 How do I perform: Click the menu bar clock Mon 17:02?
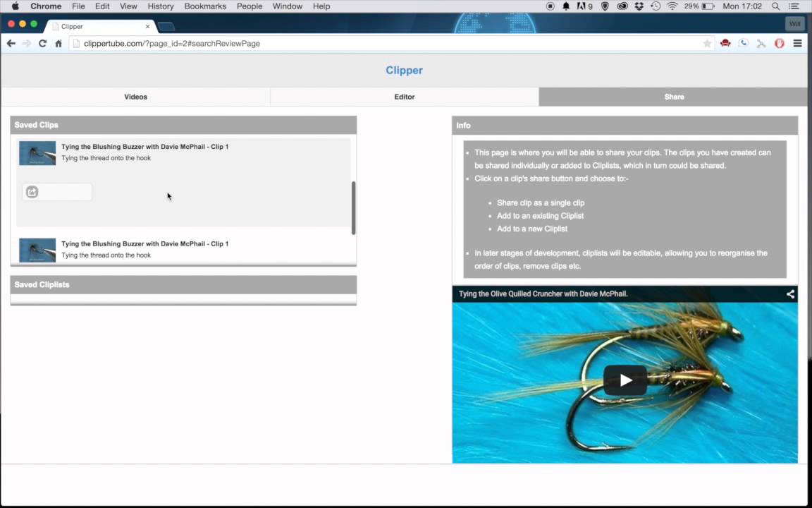click(x=742, y=6)
